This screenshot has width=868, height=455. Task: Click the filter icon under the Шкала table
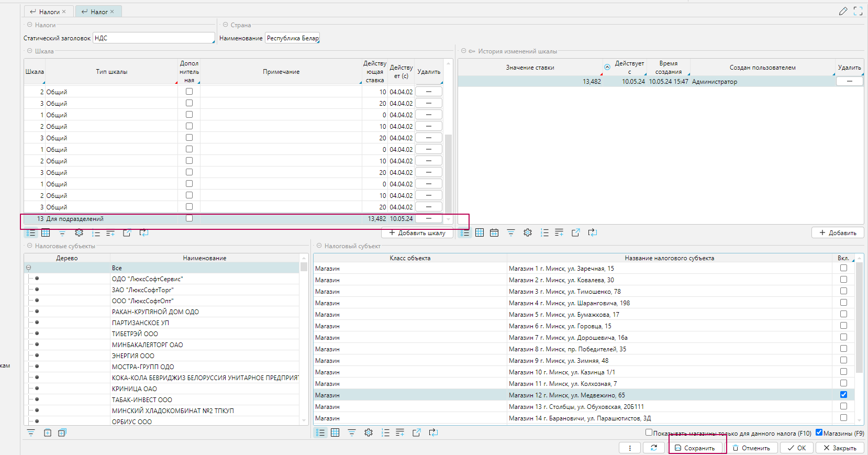62,233
